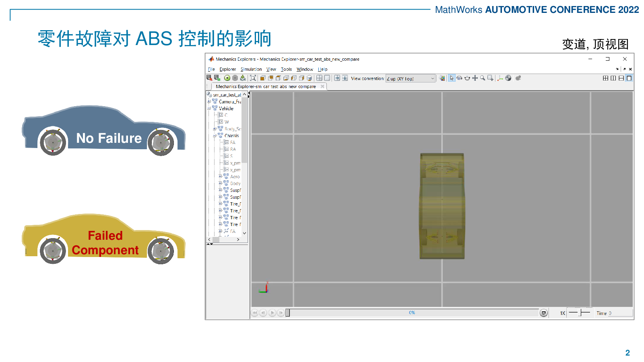Screen dimensions: 644x362
Task: Click the split view down arrow icon
Action: pos(345,78)
